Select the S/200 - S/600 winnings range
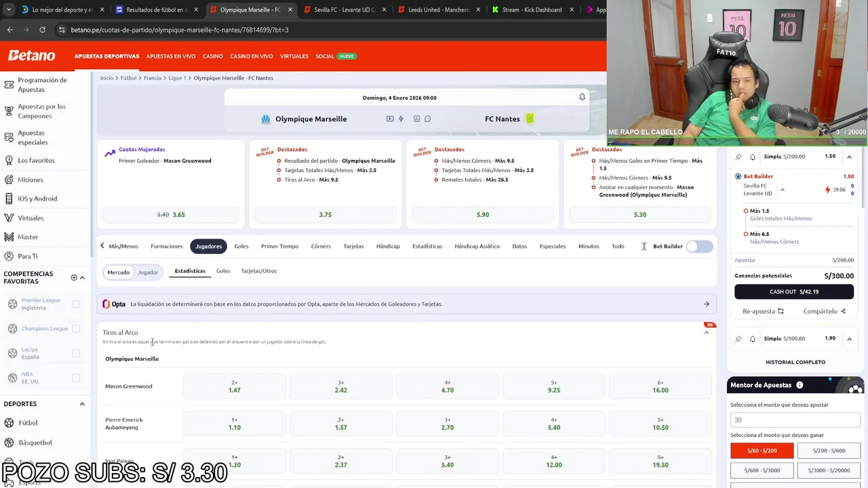This screenshot has height=488, width=868. [x=829, y=450]
